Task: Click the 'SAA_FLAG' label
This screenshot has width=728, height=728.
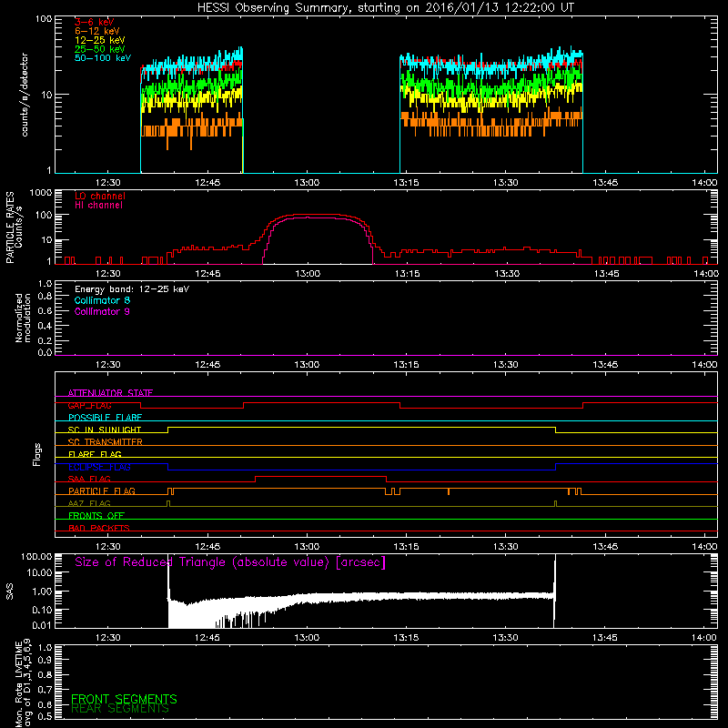Action: pos(89,480)
